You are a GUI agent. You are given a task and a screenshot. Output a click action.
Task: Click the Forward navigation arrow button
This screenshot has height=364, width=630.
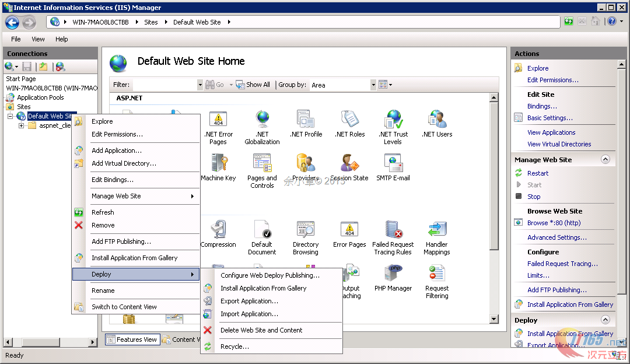tap(29, 23)
